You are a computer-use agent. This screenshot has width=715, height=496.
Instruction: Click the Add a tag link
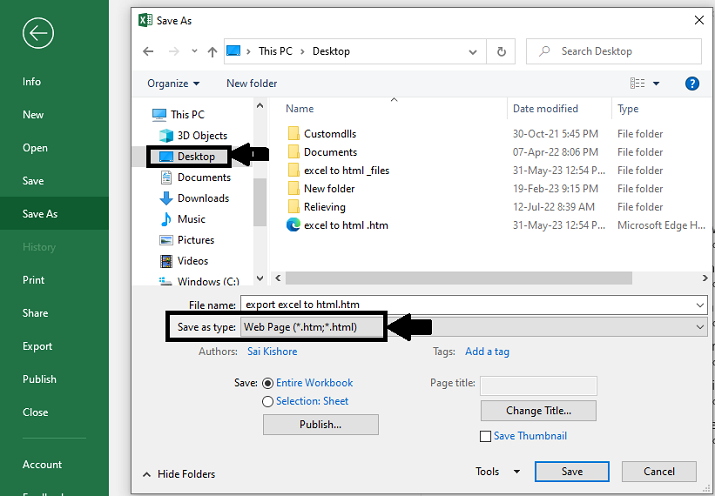coord(487,352)
